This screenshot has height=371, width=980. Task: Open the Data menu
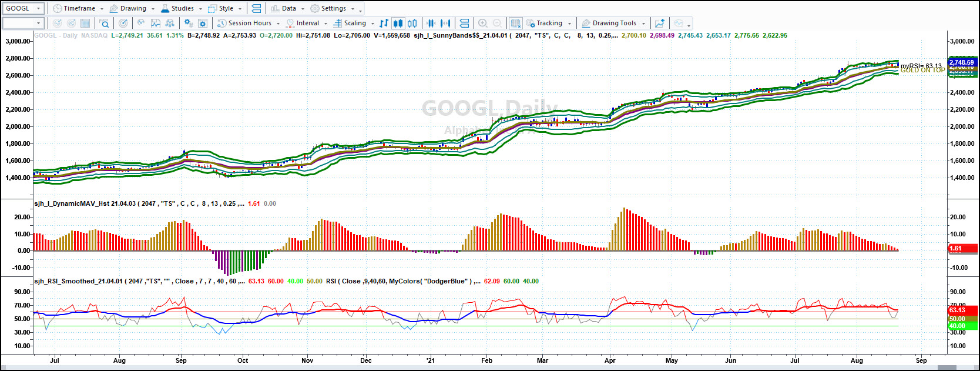point(283,8)
